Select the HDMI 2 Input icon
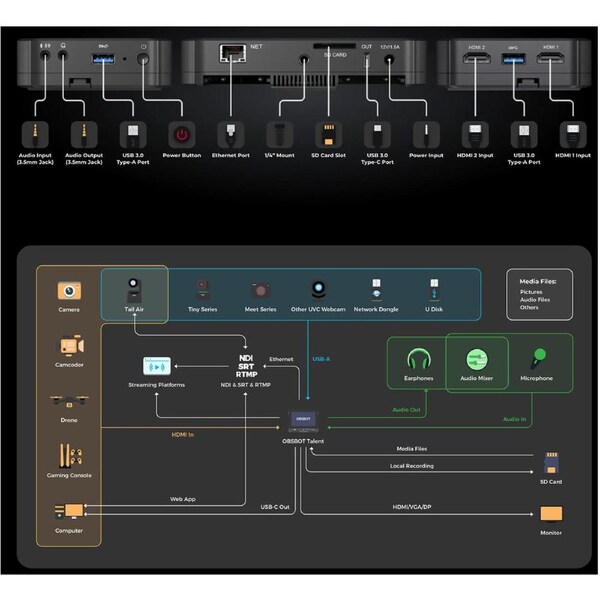Viewport: 600px width, 600px height. [x=475, y=135]
